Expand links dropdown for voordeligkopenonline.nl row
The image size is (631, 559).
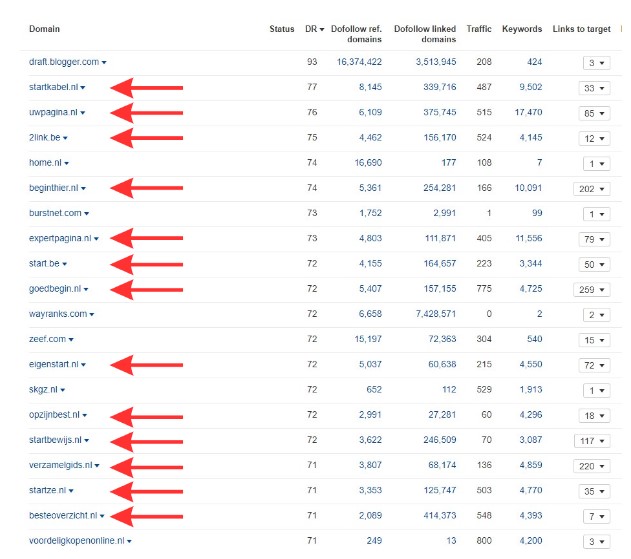point(596,541)
